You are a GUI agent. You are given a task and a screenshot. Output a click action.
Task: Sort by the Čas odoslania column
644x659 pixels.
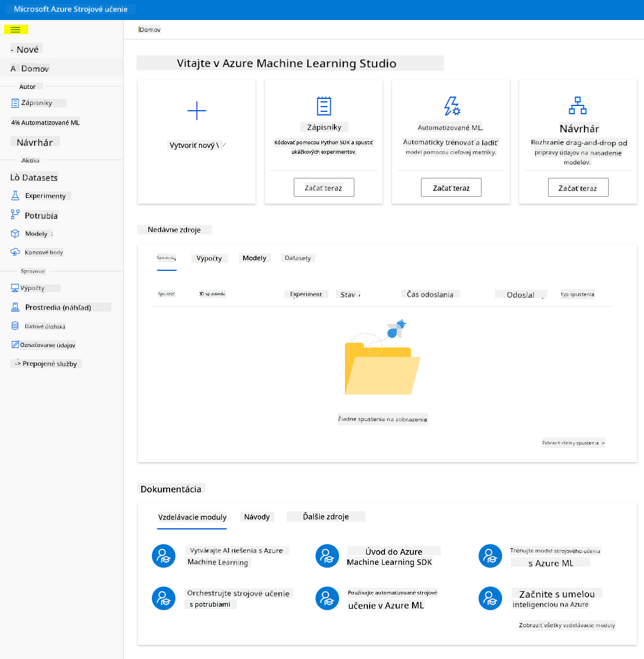[430, 294]
